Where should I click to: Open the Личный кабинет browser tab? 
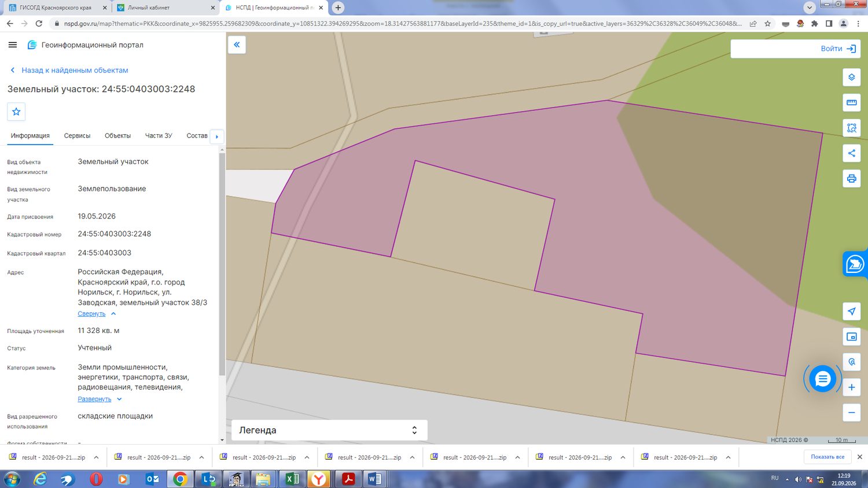point(165,8)
